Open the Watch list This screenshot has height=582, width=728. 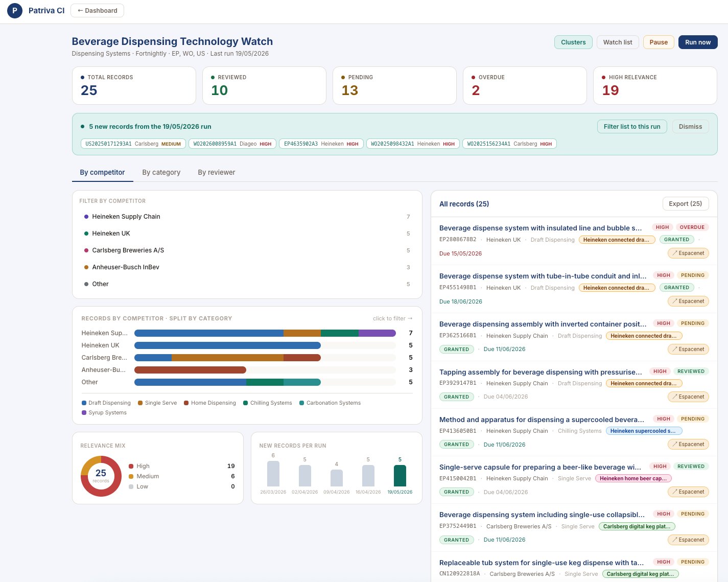(x=618, y=42)
